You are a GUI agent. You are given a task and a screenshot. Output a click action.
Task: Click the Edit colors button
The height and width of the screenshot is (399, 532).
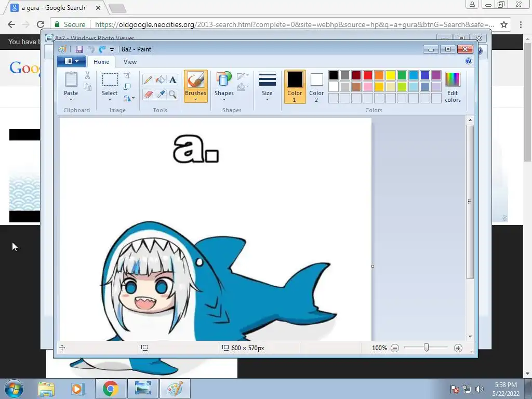point(453,87)
